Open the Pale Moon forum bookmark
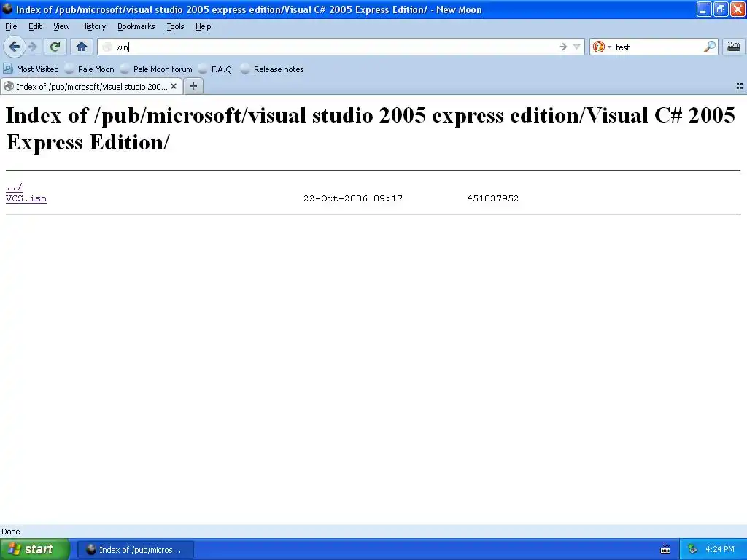This screenshot has width=747, height=560. point(156,69)
